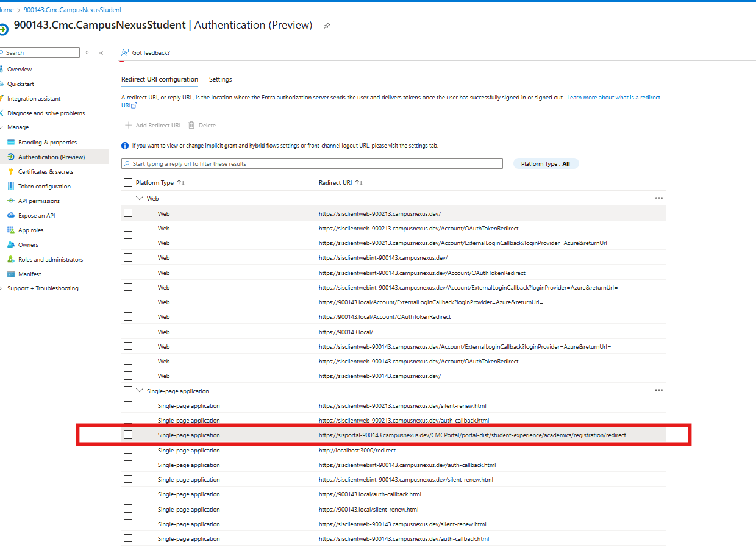Click the API permissions icon

(x=11, y=201)
